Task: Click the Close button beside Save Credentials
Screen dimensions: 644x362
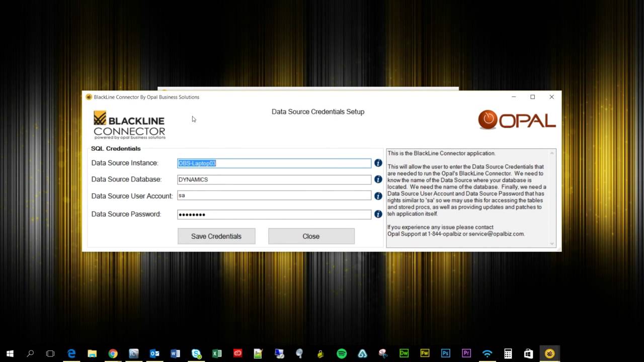Action: pos(311,236)
